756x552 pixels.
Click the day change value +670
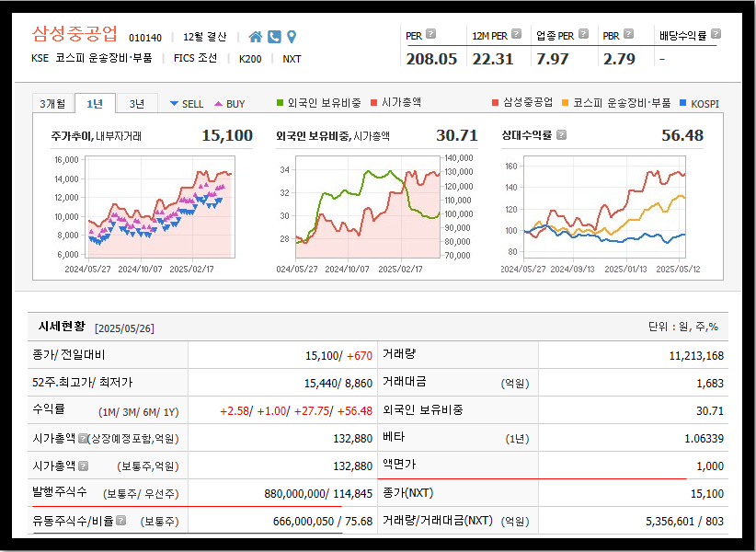pos(360,356)
